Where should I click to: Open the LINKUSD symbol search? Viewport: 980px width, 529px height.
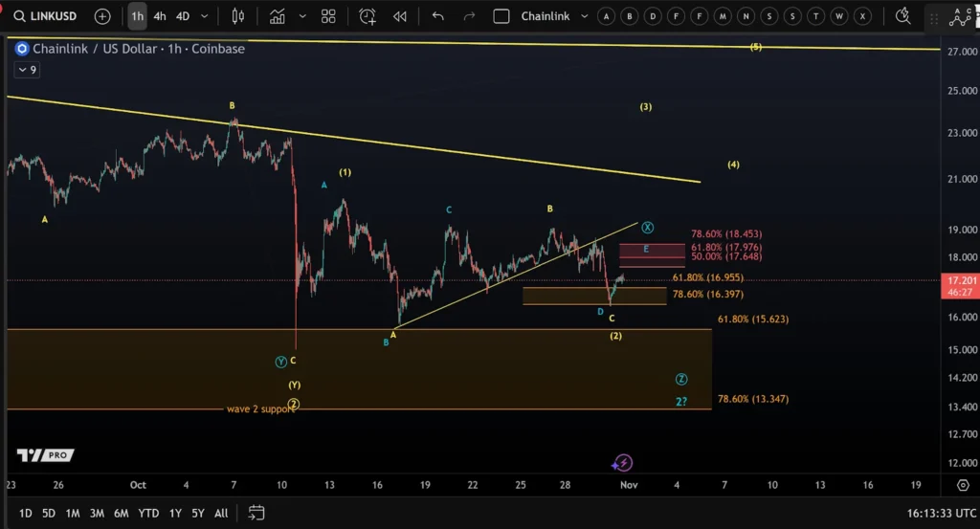[45, 16]
